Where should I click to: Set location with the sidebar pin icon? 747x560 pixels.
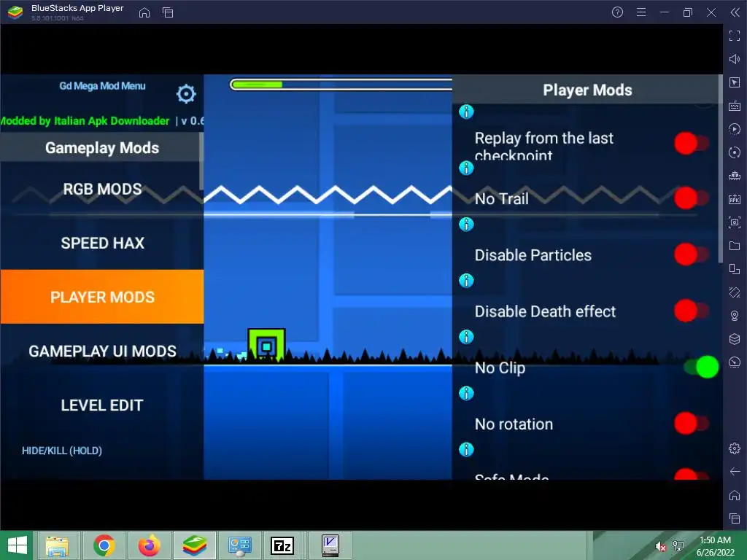[735, 316]
